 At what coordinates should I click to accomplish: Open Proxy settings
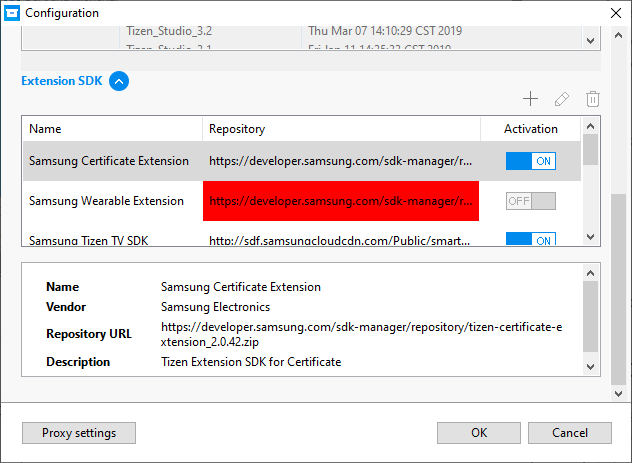point(79,433)
